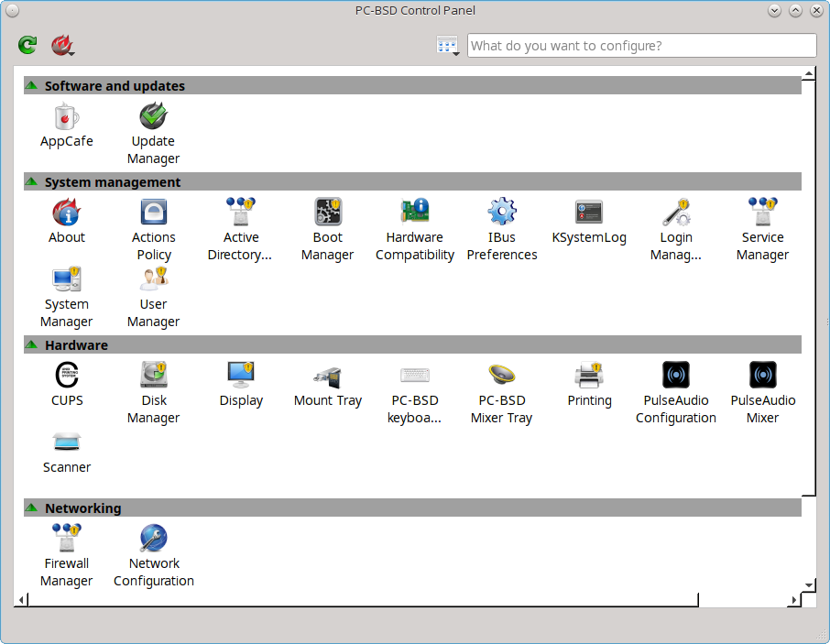Open the Scanner utility

tap(66, 452)
